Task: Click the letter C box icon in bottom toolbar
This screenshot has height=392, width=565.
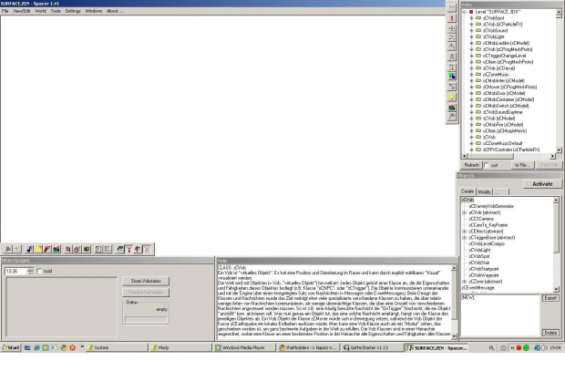Action: pyautogui.click(x=98, y=249)
